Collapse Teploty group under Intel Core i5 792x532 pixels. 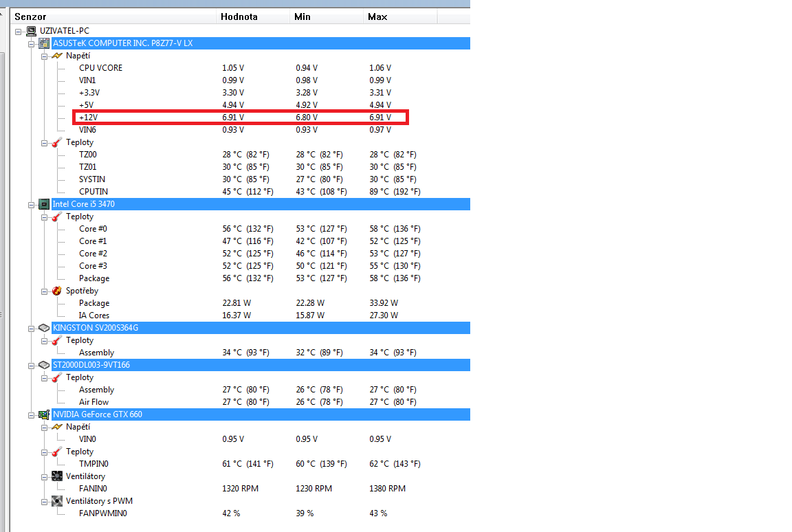[45, 217]
